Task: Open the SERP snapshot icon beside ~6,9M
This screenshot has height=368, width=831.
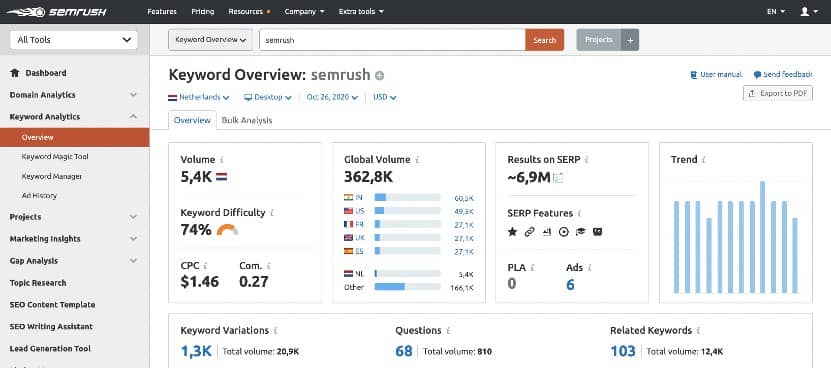Action: 558,178
